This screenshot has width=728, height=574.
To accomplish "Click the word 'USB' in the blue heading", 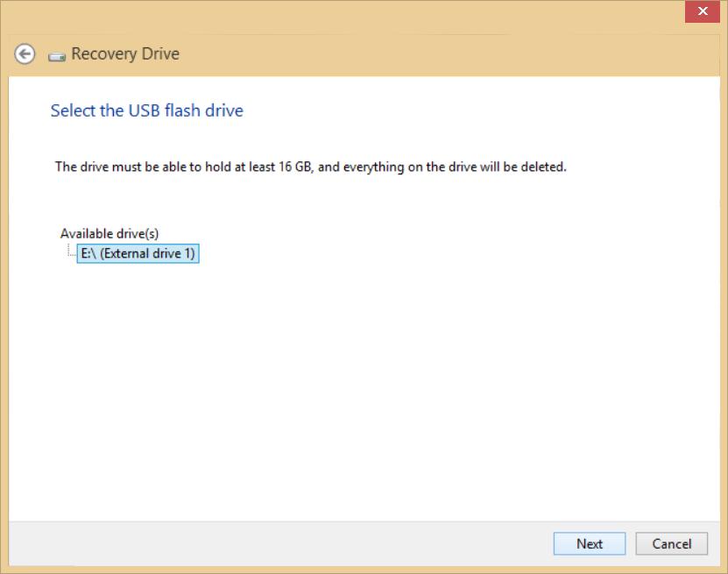I will (x=144, y=110).
